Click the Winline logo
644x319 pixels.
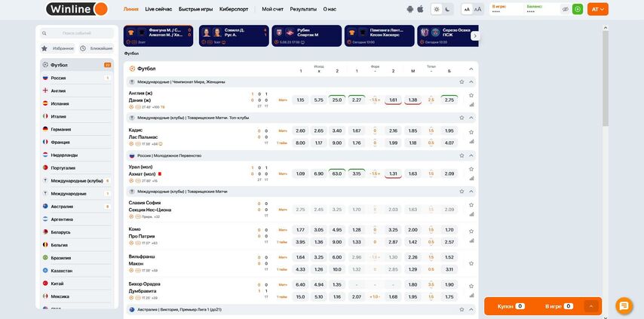(77, 9)
